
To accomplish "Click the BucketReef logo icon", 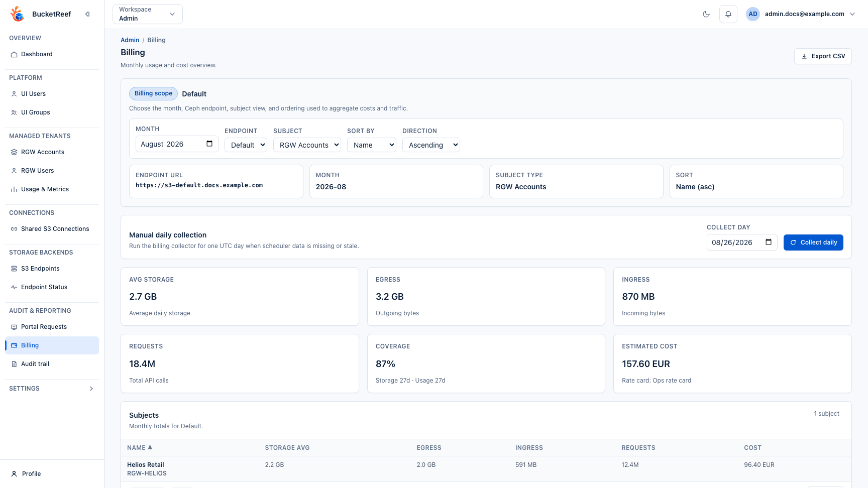I will point(18,14).
